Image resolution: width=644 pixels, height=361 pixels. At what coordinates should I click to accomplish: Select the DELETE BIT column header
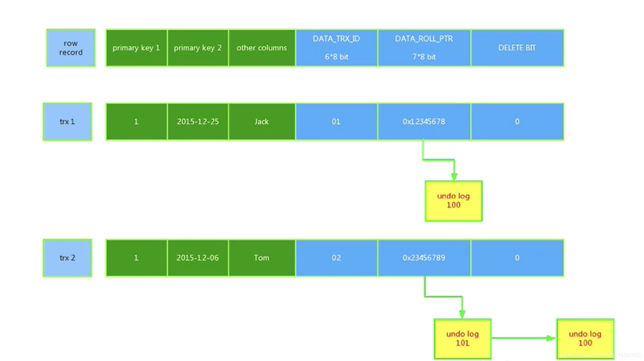tap(517, 48)
